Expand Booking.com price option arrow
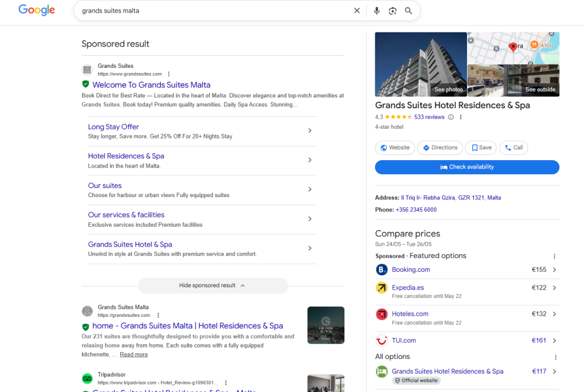The width and height of the screenshot is (584, 392). coord(554,270)
